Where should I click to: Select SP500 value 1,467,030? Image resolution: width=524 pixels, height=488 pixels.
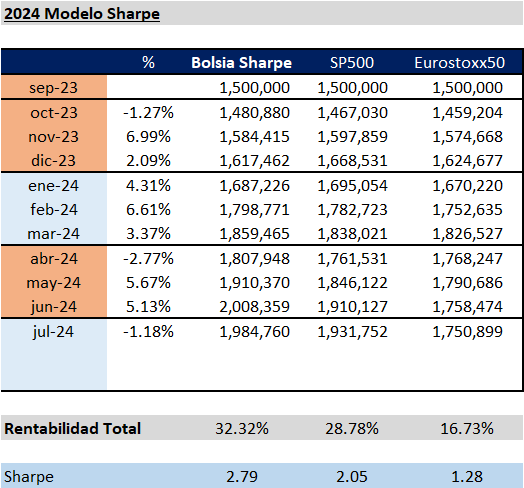point(353,113)
